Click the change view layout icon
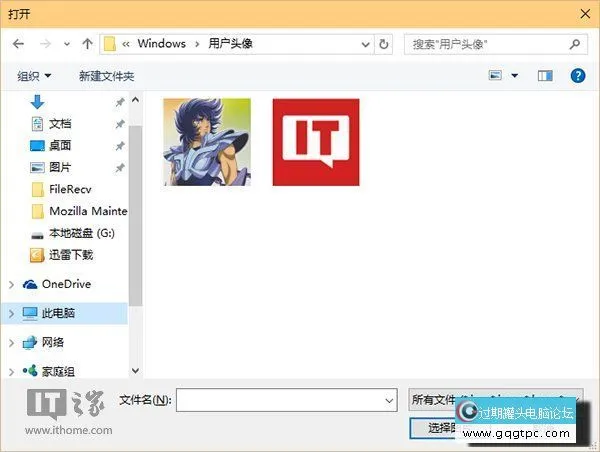Viewport: 600px width, 452px height. pyautogui.click(x=495, y=76)
